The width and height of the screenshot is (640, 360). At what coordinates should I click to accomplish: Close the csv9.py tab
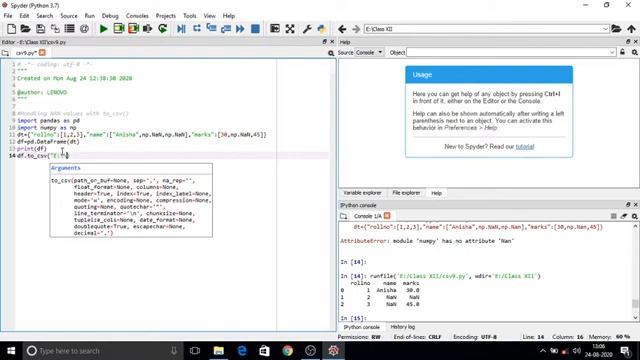click(x=42, y=53)
